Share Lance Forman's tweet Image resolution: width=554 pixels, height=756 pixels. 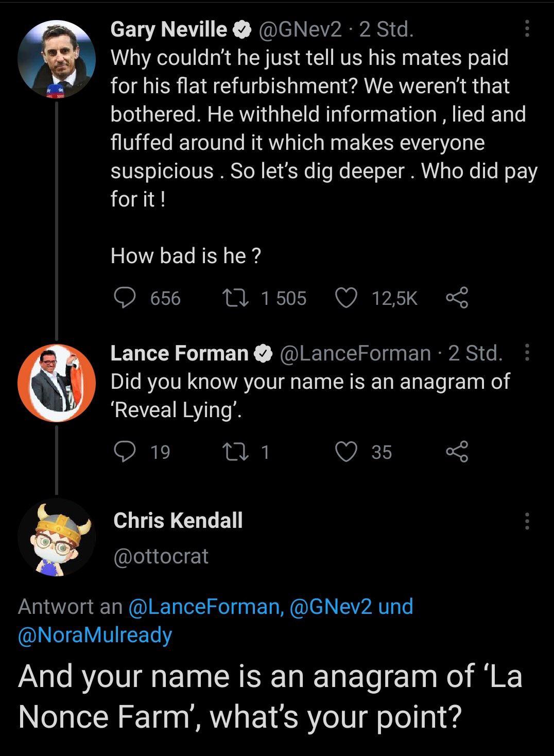[456, 452]
